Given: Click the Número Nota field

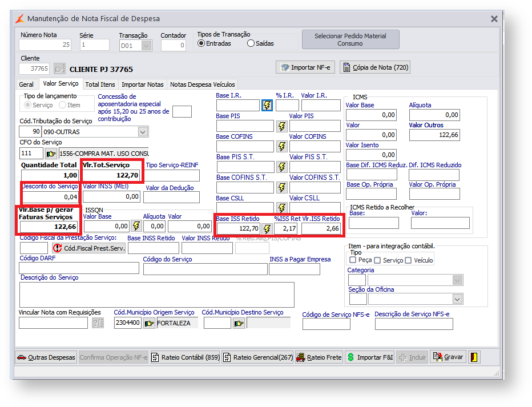Looking at the screenshot, I should pyautogui.click(x=45, y=45).
